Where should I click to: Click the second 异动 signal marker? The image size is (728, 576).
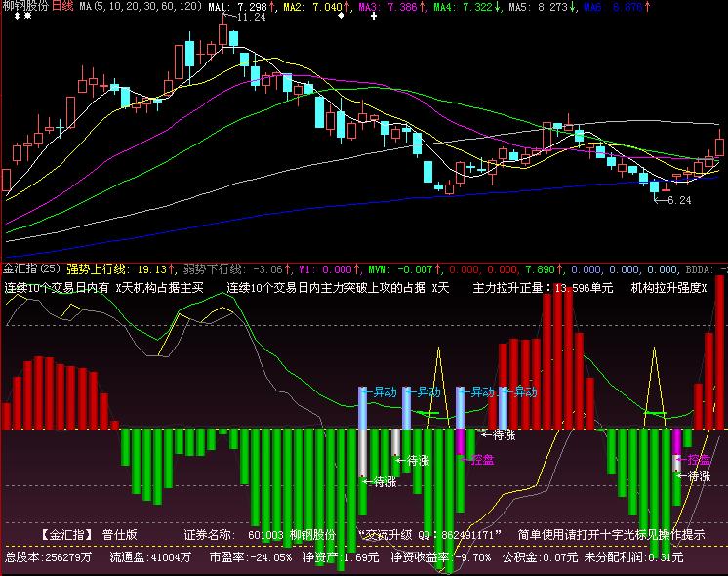click(428, 392)
